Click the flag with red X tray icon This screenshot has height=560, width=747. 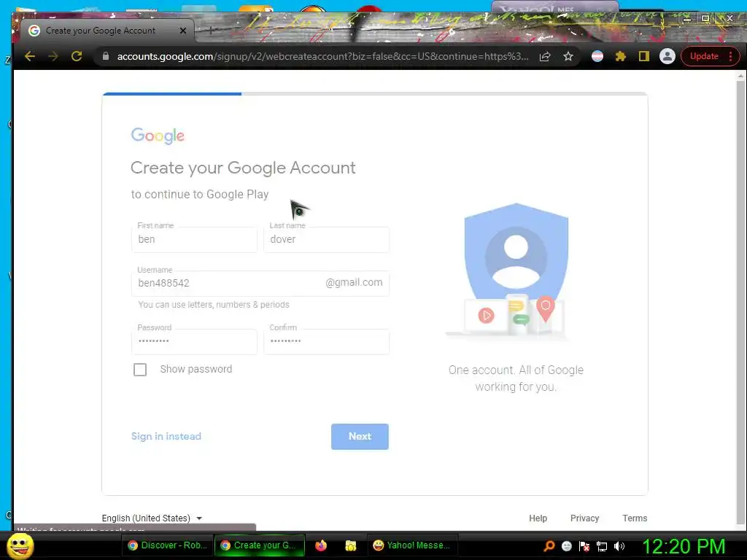(x=584, y=545)
